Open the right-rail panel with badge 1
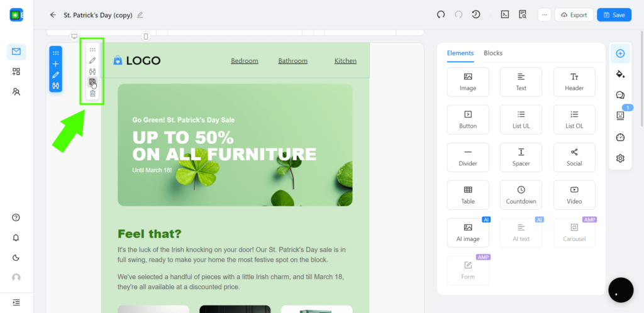Image resolution: width=644 pixels, height=313 pixels. coord(620,116)
